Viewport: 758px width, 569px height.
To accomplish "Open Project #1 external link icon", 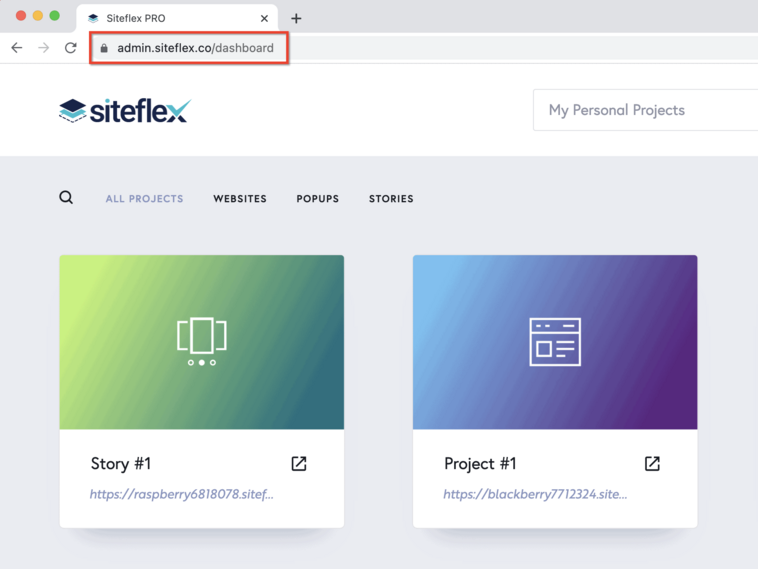I will [x=652, y=464].
